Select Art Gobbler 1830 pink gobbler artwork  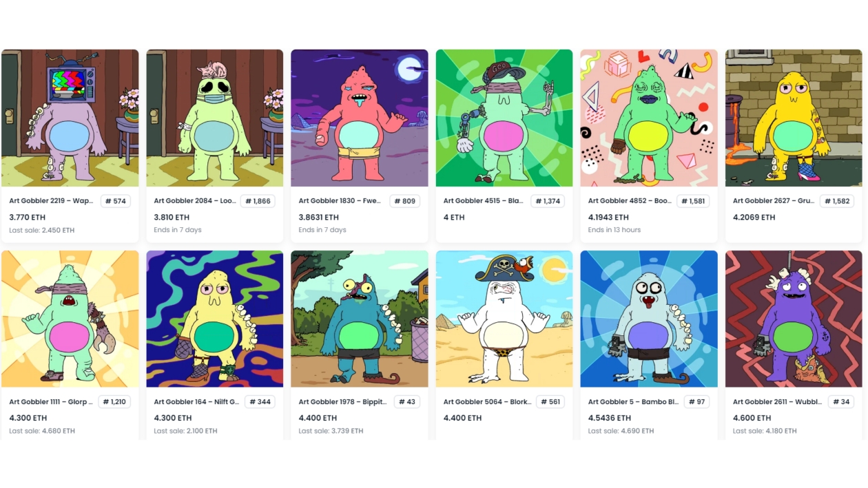click(360, 118)
